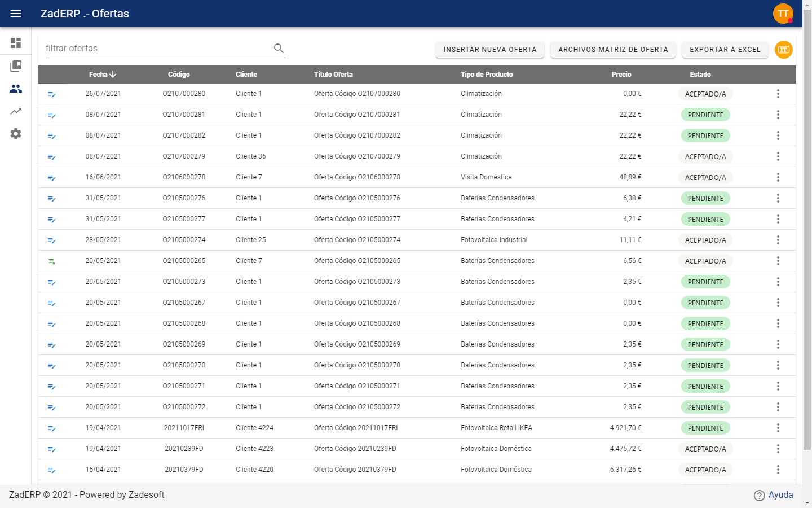Image resolution: width=812 pixels, height=508 pixels.
Task: Select title Oferta Código 20210239FD
Action: 355,449
